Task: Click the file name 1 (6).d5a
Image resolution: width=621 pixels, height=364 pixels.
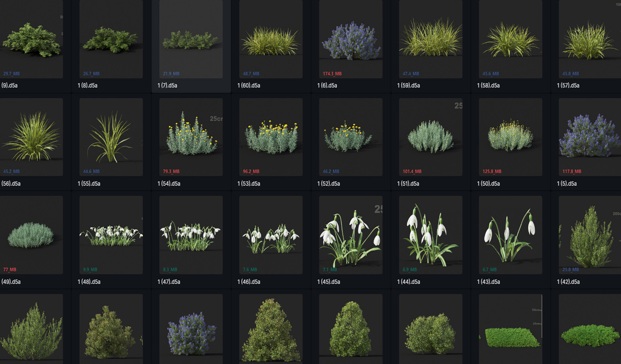Action: point(327,86)
